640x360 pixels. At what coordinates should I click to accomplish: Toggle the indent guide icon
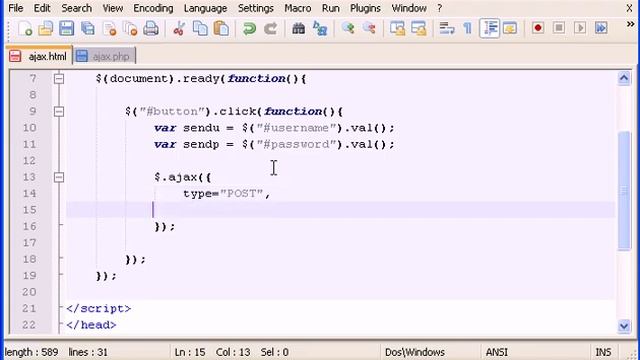coord(489,29)
